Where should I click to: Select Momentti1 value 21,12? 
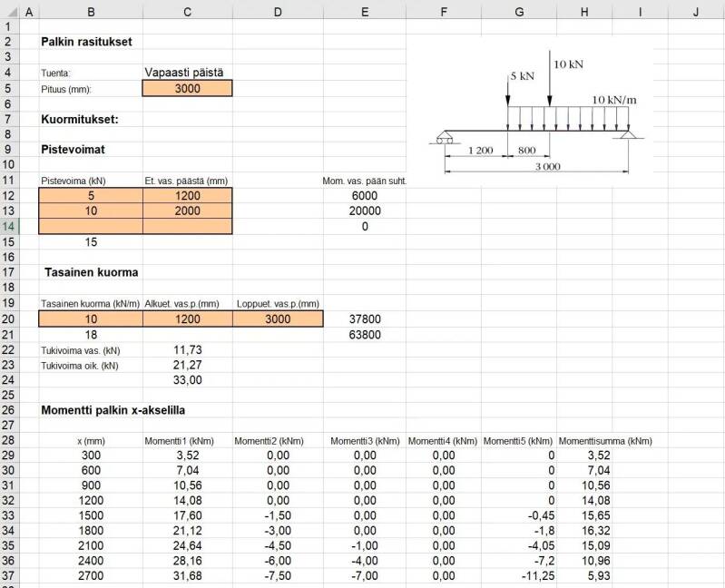[187, 531]
